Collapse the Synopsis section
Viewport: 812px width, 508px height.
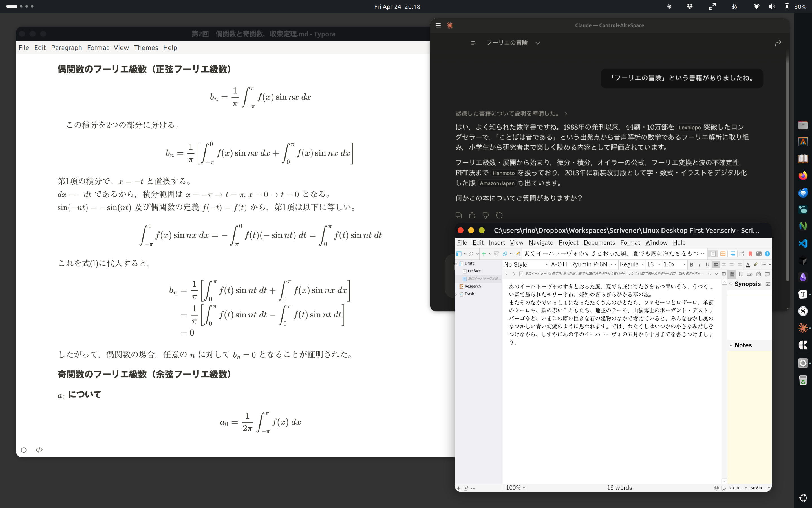click(x=731, y=284)
